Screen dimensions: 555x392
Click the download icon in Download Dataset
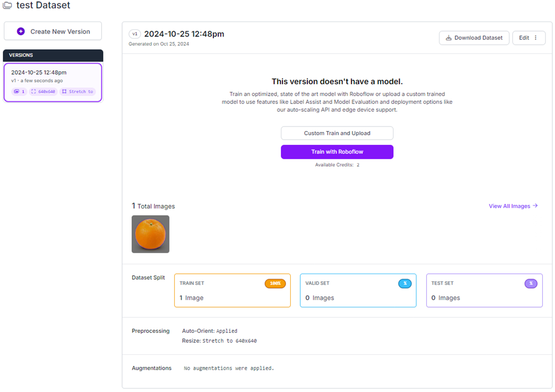pos(448,38)
